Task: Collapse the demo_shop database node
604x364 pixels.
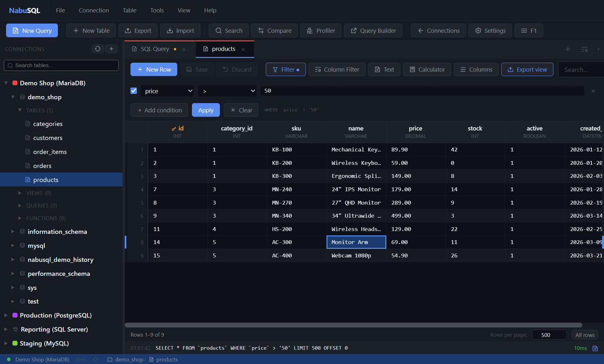Action: [13, 97]
